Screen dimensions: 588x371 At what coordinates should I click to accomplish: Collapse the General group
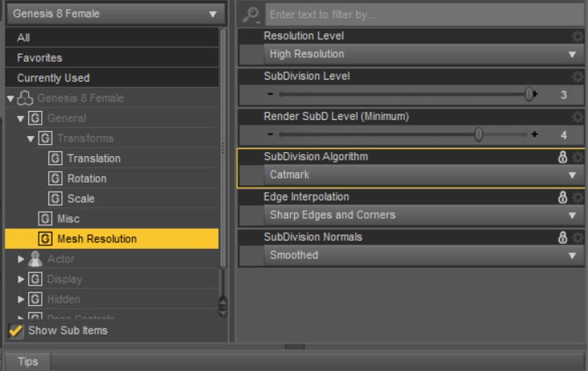[21, 119]
